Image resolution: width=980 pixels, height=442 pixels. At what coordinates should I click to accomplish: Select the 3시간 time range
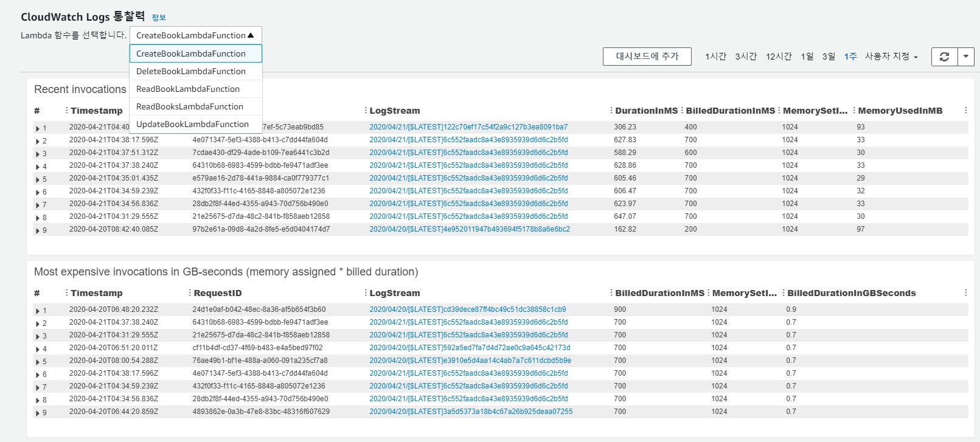point(746,56)
